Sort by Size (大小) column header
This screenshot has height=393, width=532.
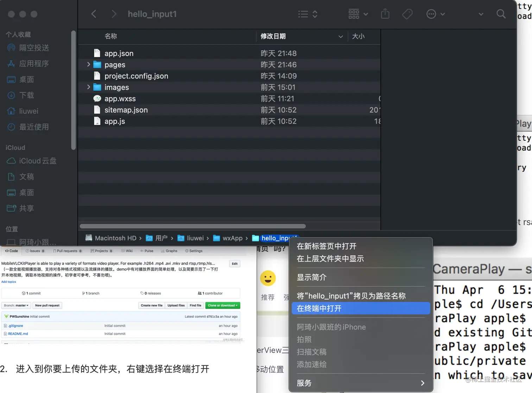pyautogui.click(x=358, y=36)
